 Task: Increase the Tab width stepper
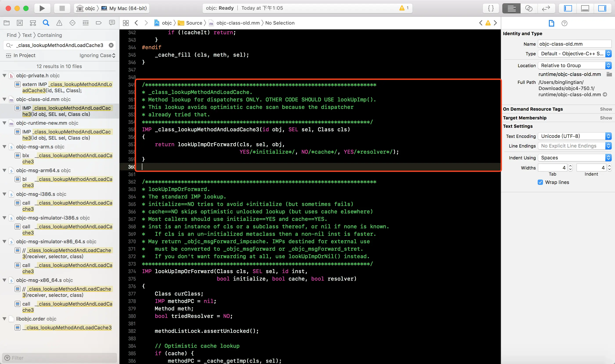[x=570, y=166]
